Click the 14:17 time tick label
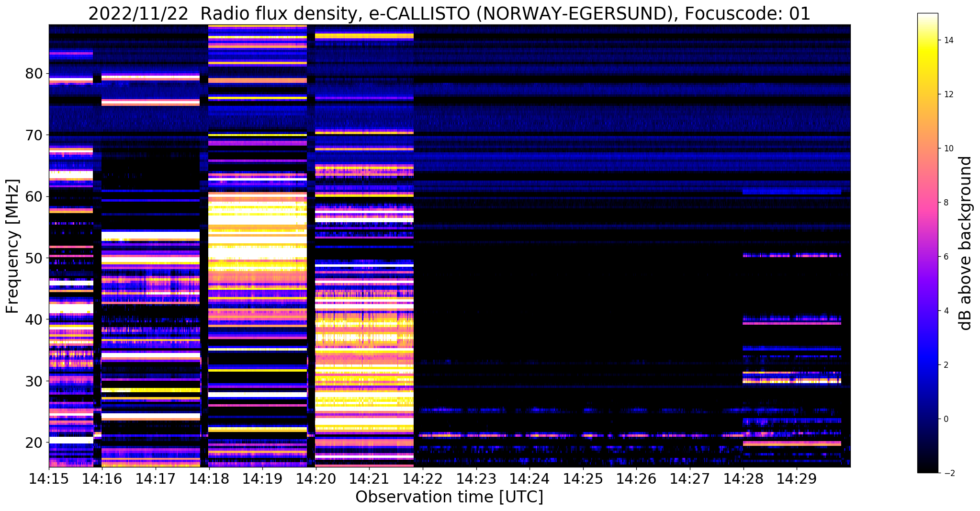This screenshot has width=980, height=511. (x=156, y=479)
